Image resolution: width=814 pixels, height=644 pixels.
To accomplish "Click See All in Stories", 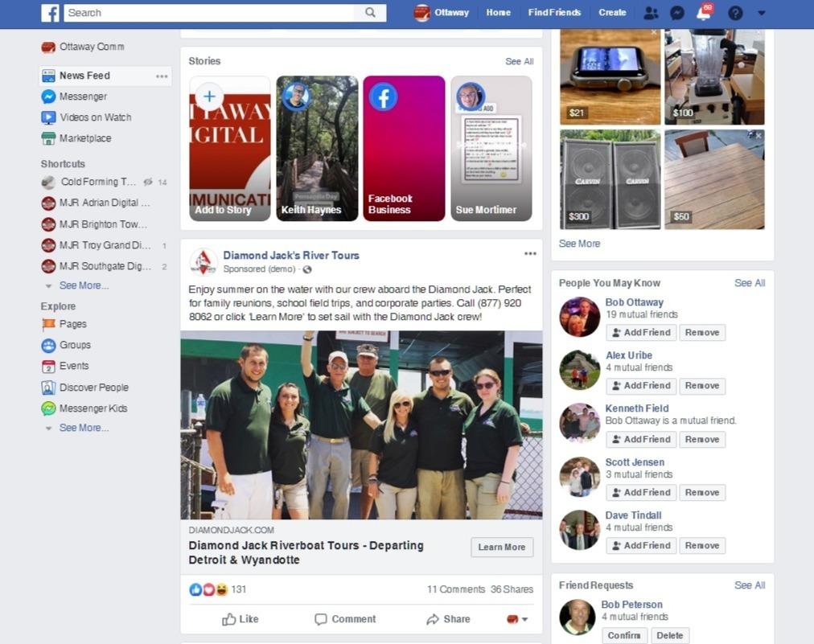I will pyautogui.click(x=520, y=61).
